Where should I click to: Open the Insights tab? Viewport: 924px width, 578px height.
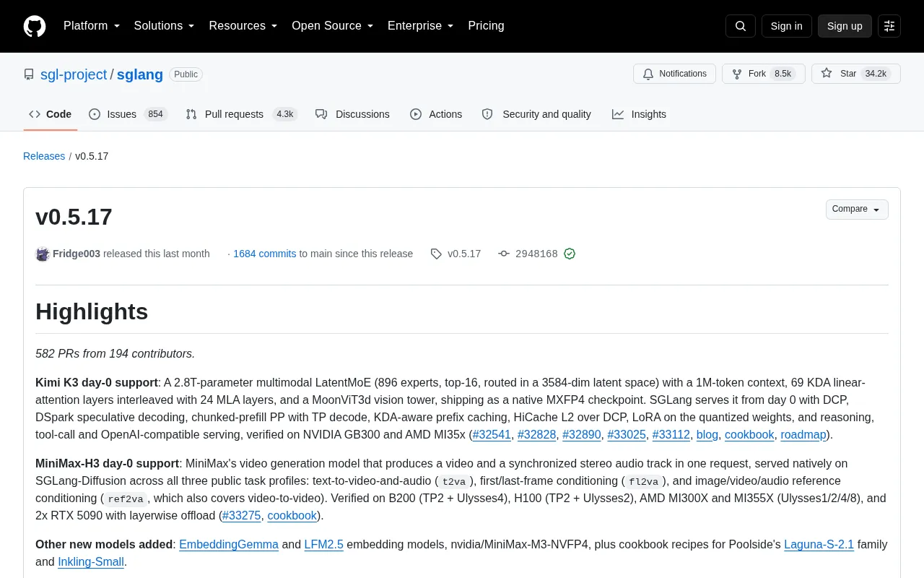click(x=639, y=114)
